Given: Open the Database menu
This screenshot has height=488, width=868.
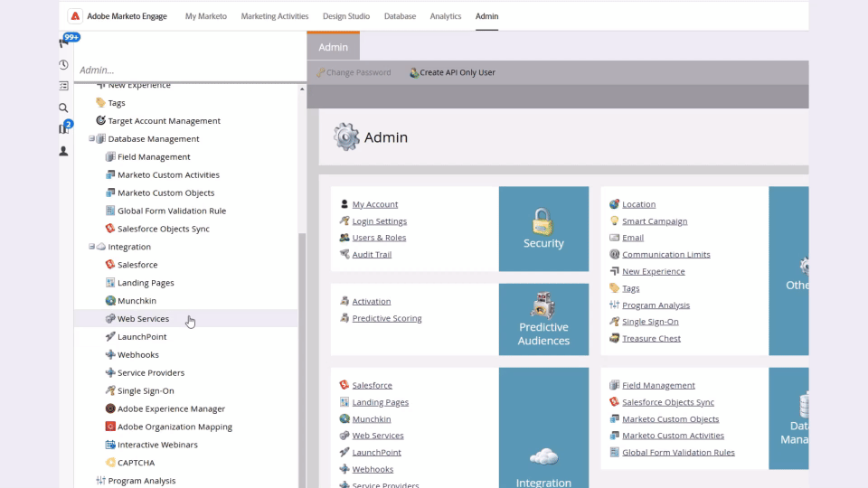Looking at the screenshot, I should pos(400,16).
